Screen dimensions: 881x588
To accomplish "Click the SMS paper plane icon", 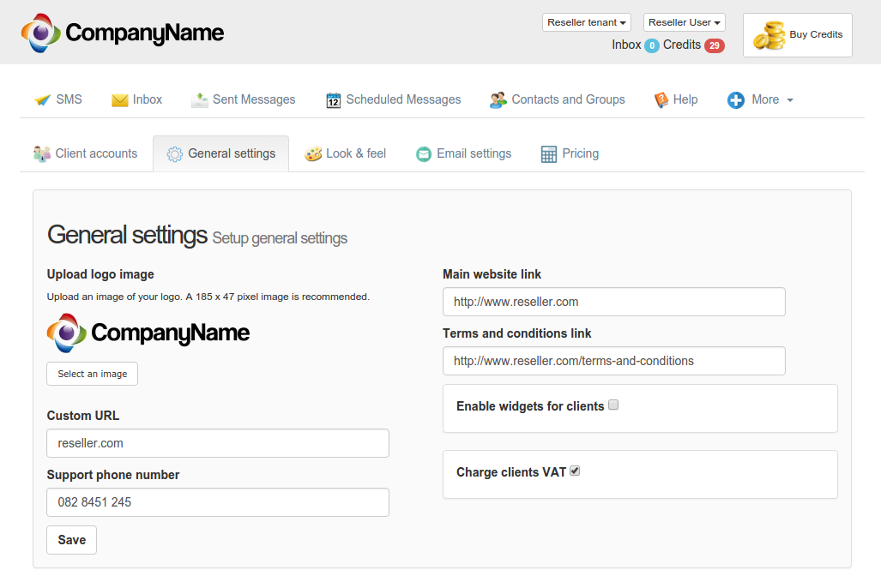I will pyautogui.click(x=43, y=100).
